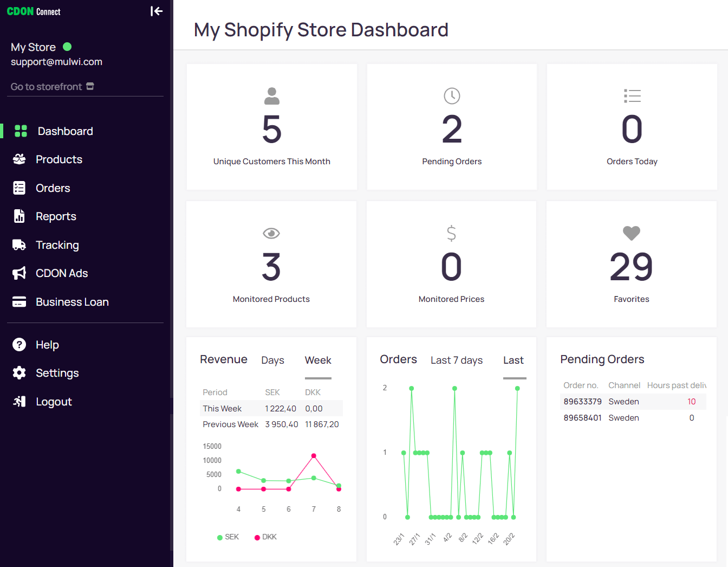
Task: Select the Revenue Week tab
Action: (x=318, y=360)
